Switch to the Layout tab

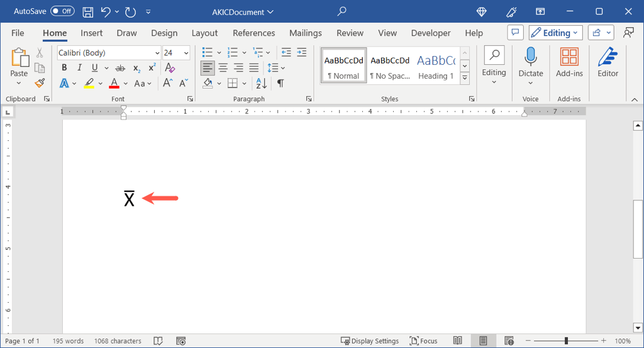[204, 33]
